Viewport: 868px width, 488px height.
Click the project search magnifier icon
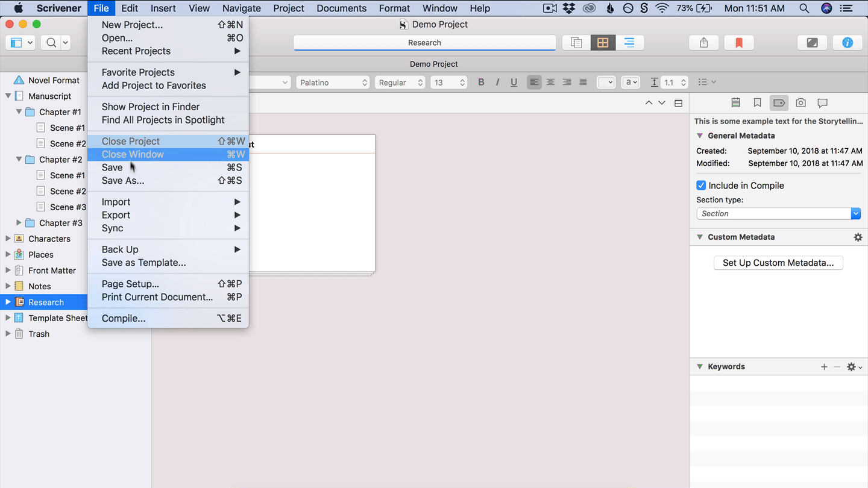pos(52,43)
